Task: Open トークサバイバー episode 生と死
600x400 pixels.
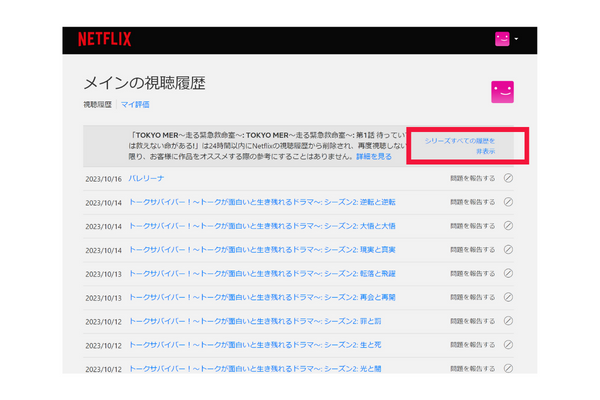Action: [255, 345]
